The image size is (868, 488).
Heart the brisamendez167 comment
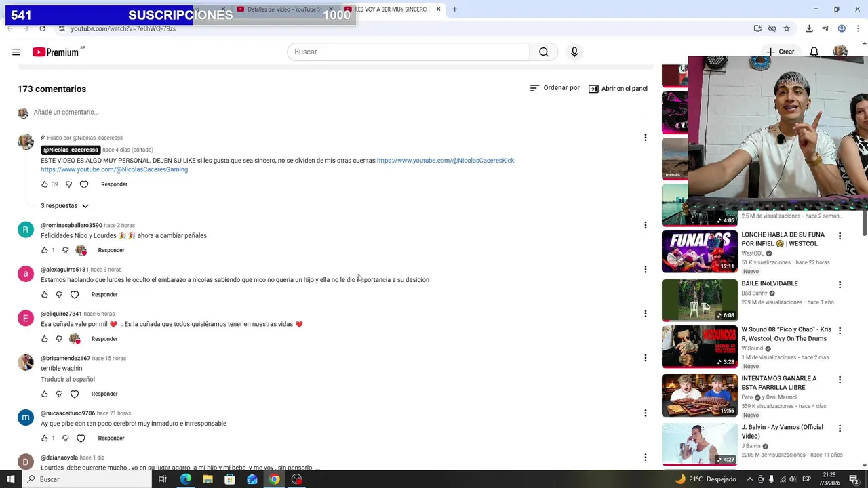[x=75, y=394]
